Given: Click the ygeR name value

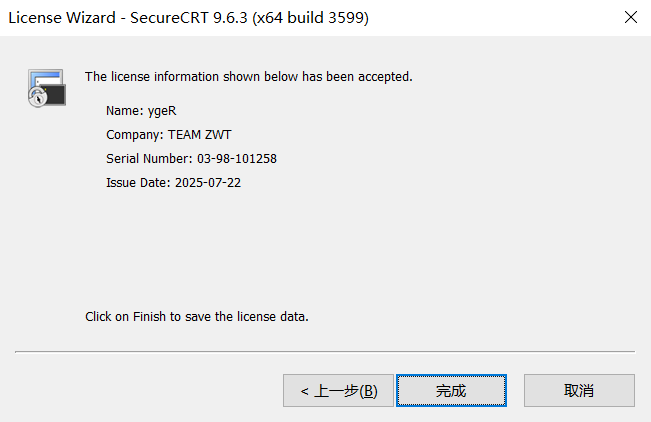Looking at the screenshot, I should point(162,111).
